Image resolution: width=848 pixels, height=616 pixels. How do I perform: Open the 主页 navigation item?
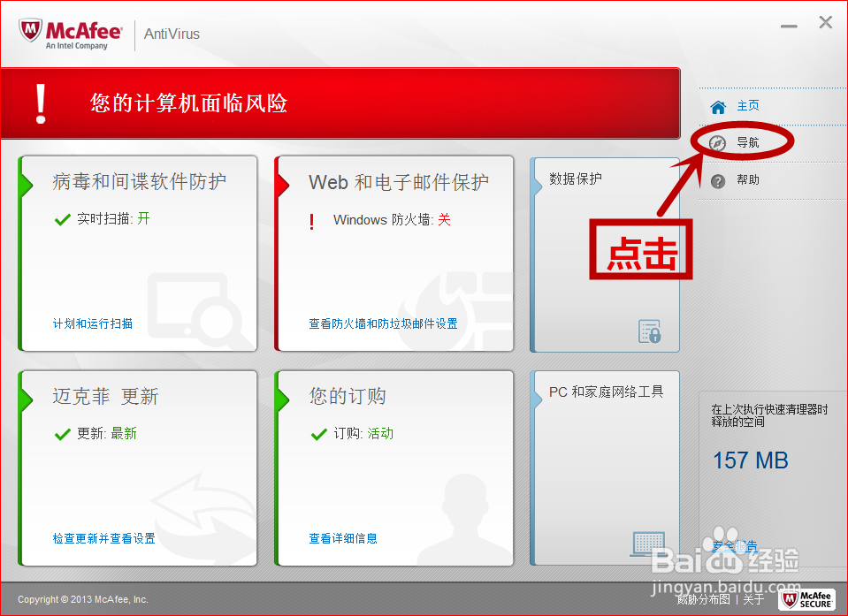click(748, 106)
